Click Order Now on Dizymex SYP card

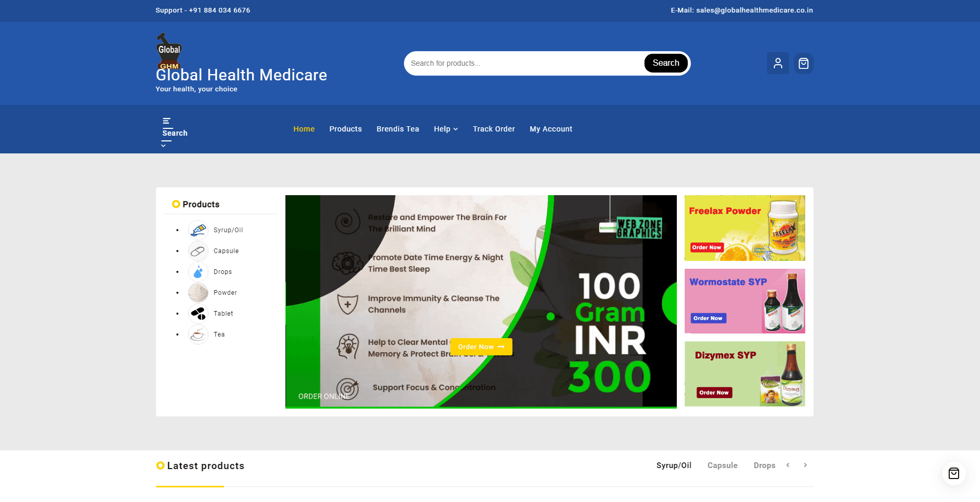tap(714, 392)
